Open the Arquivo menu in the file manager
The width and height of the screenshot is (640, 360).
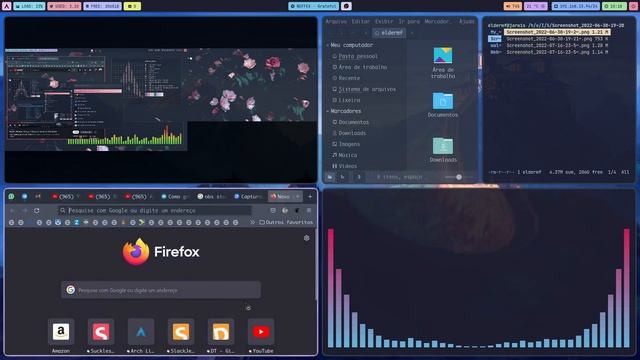point(336,21)
